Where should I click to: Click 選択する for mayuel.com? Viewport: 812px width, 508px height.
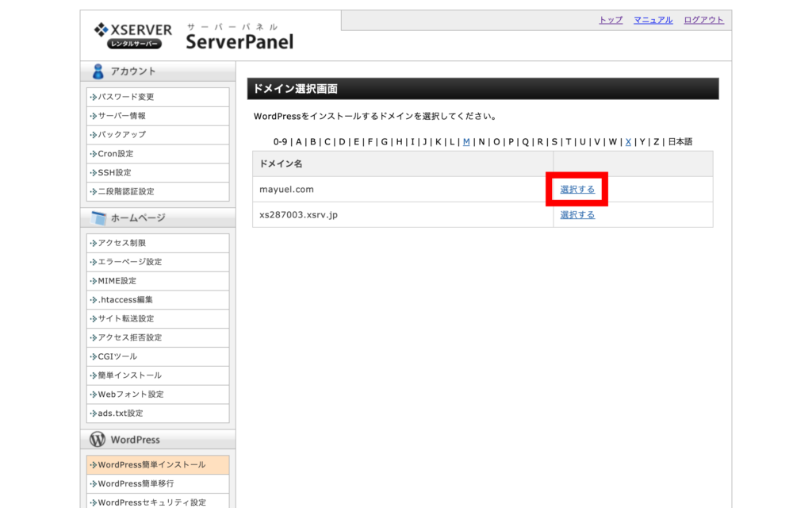tap(577, 190)
